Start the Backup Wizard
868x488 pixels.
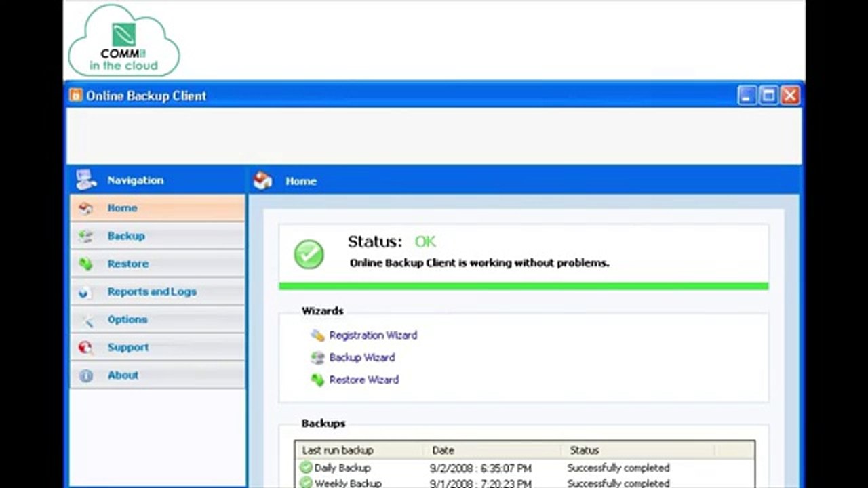362,357
